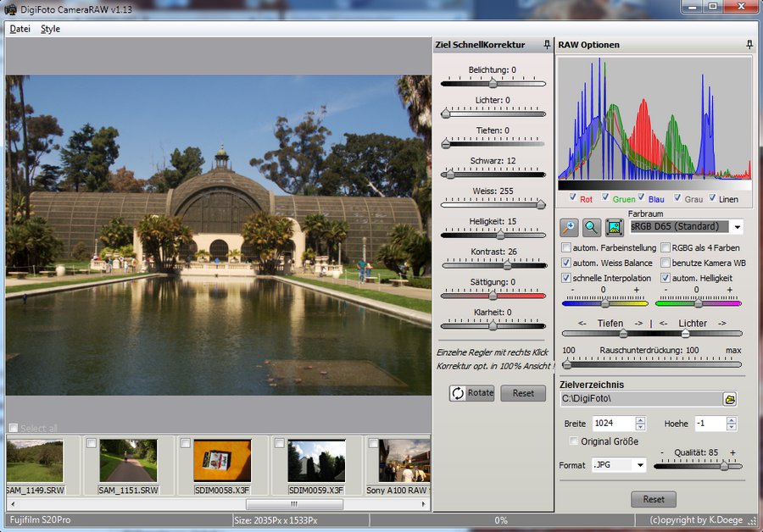Click the Kontrast slider handle

(x=500, y=265)
